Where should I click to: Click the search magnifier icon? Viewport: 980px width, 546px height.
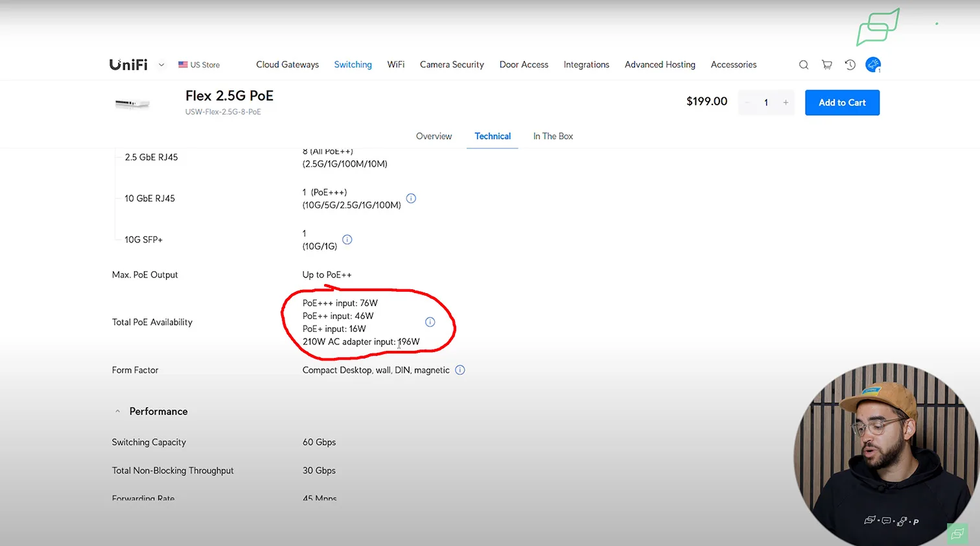(x=804, y=65)
